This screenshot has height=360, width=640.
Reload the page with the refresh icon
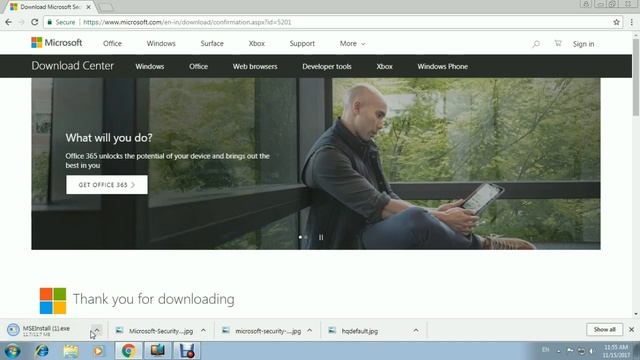tap(35, 22)
